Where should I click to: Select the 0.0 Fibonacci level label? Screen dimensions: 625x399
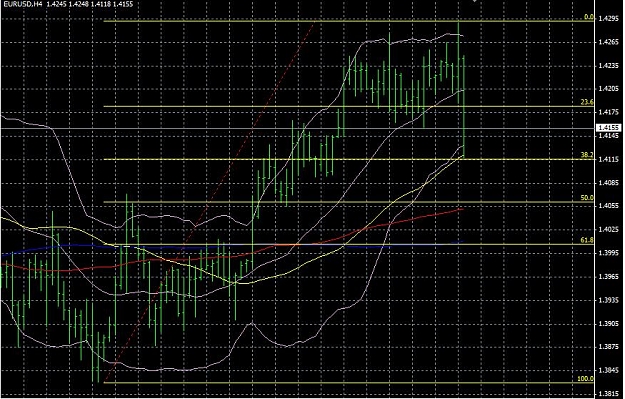tap(589, 17)
